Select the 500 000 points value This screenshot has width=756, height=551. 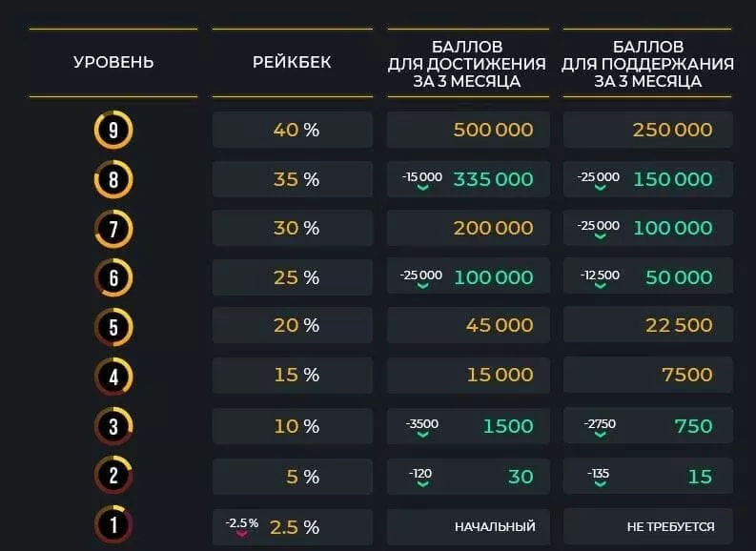click(x=493, y=130)
